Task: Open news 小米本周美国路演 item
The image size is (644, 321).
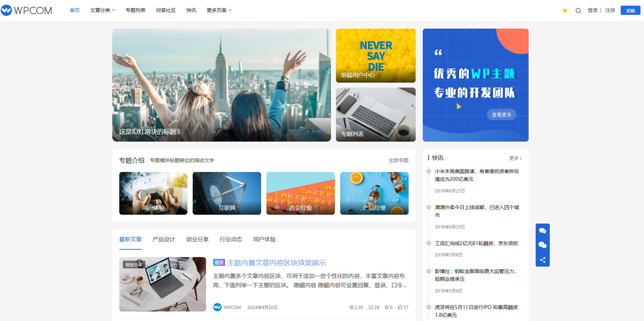Action: (x=476, y=175)
